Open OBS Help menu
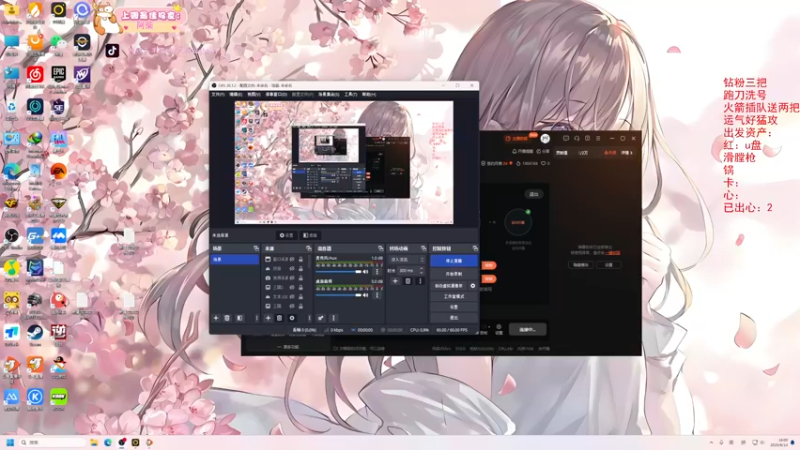Viewport: 800px width, 450px height. [x=369, y=94]
